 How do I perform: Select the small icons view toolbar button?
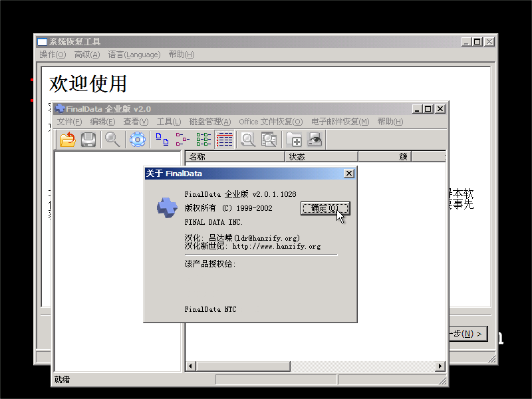183,140
